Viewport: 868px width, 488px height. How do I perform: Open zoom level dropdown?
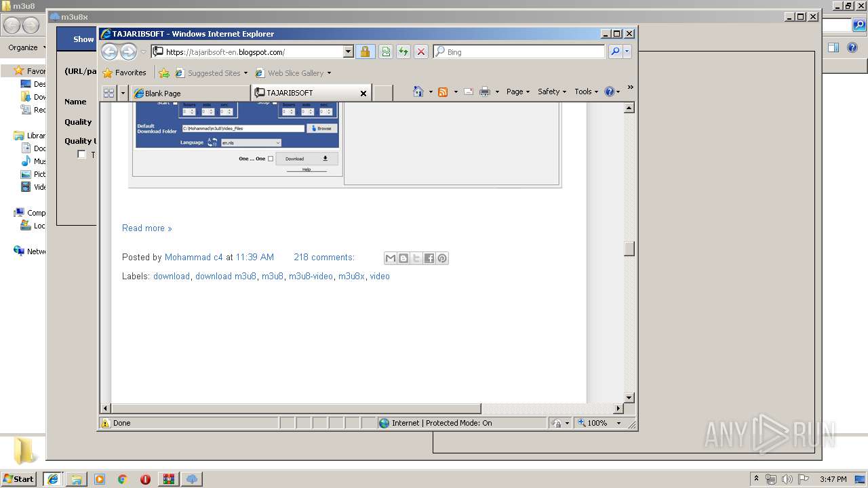pyautogui.click(x=618, y=423)
